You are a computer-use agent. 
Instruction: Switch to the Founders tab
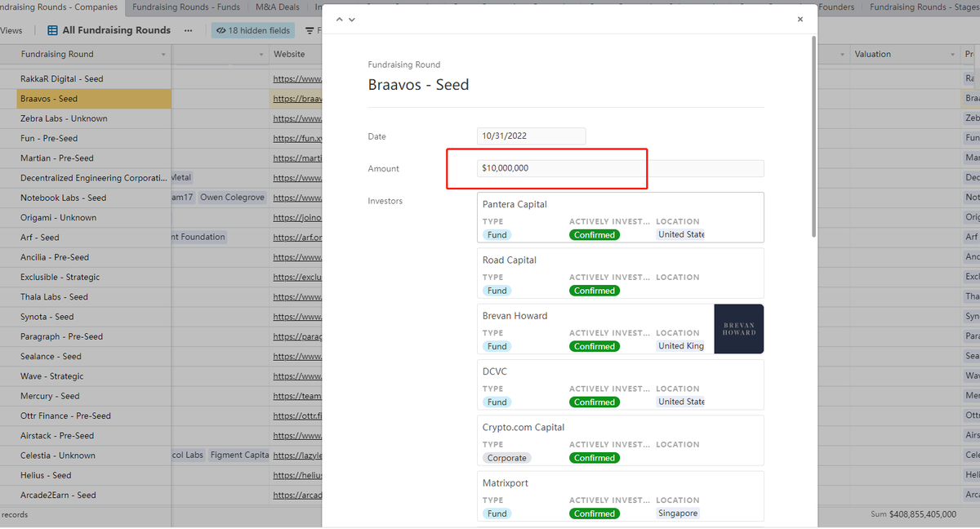tap(836, 7)
